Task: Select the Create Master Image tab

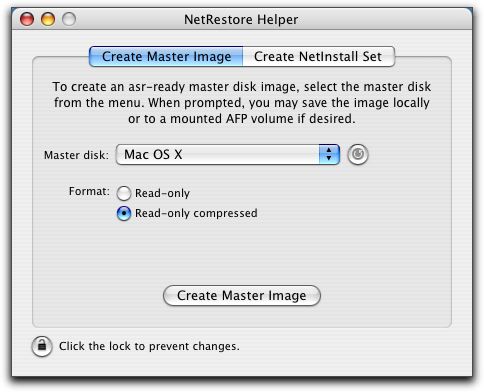Action: coord(166,57)
